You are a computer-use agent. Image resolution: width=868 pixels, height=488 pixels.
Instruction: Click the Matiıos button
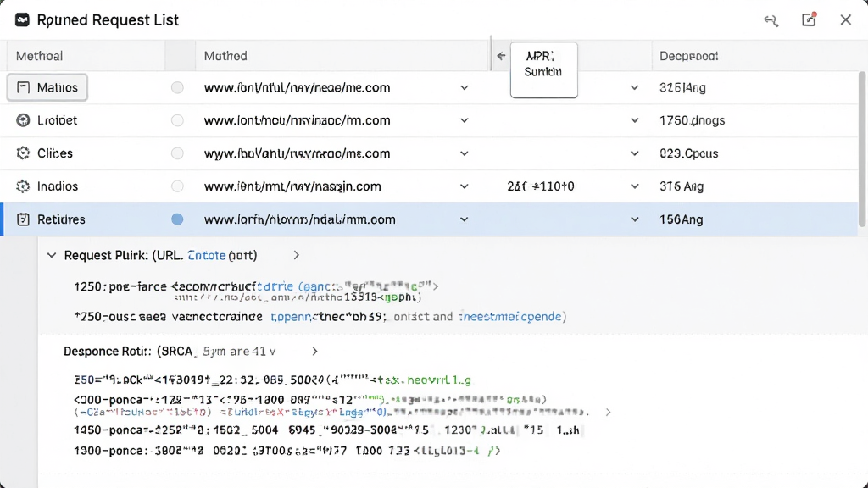[x=47, y=87]
